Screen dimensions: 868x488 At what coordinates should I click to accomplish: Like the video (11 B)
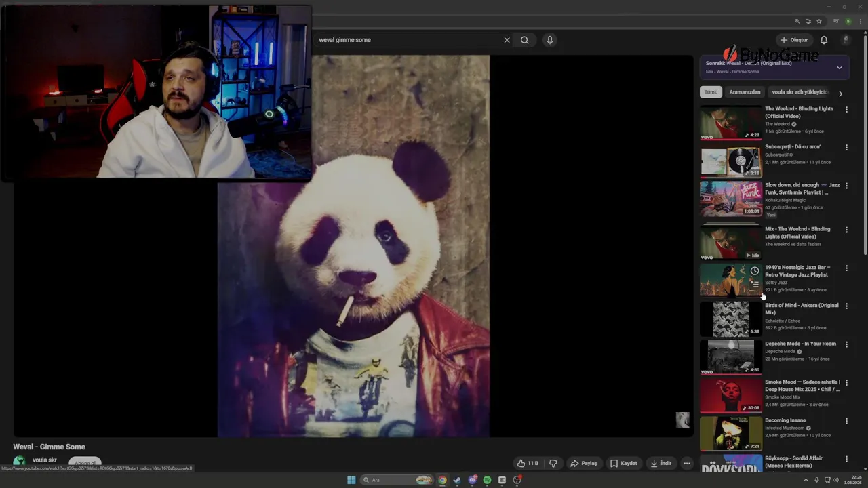coord(528,464)
